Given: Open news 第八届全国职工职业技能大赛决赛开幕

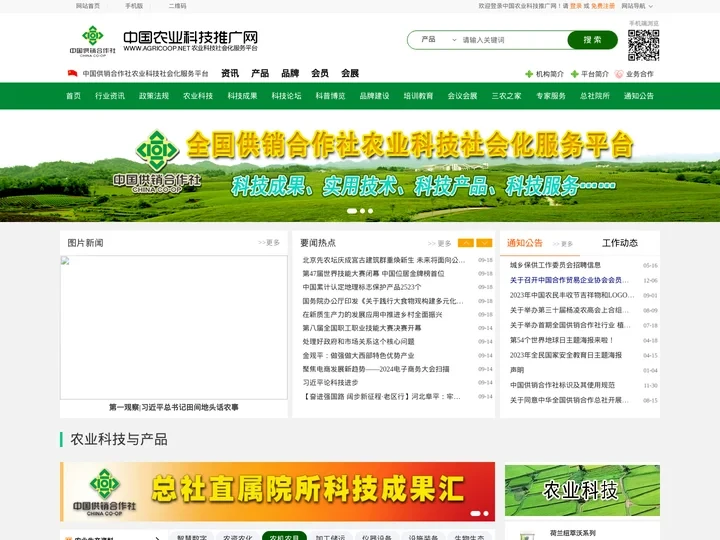Looking at the screenshot, I should (362, 328).
